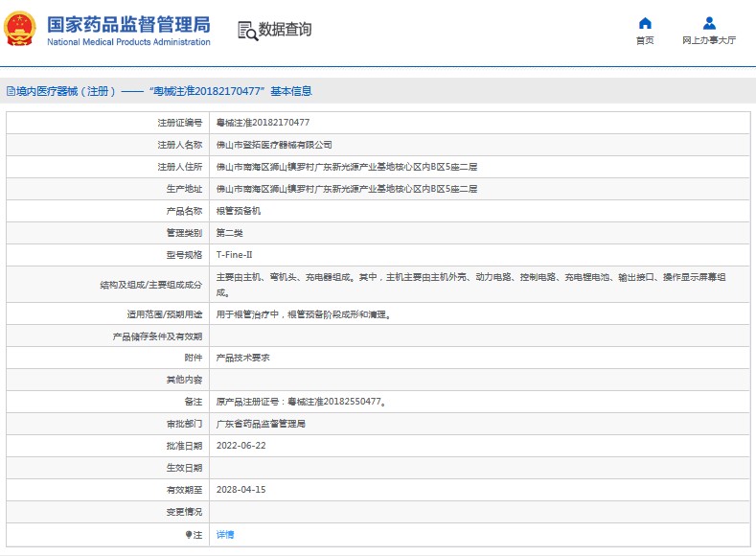
Task: Click the 备注 original registration number text
Action: pyautogui.click(x=301, y=402)
